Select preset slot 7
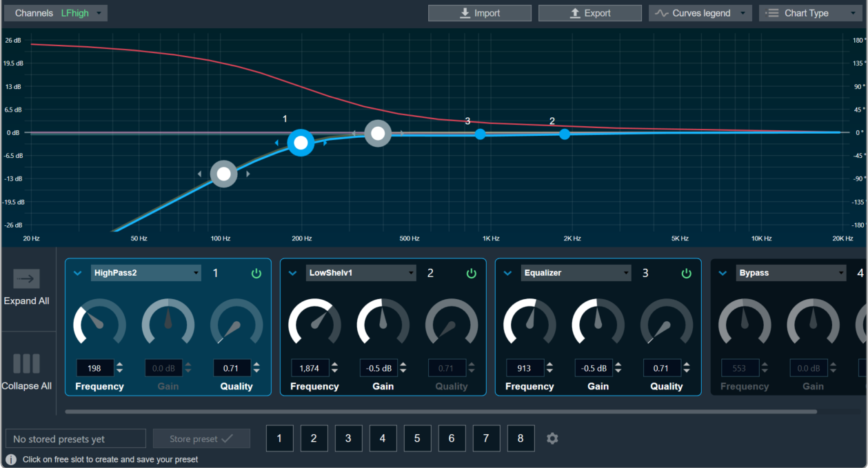 [x=486, y=438]
